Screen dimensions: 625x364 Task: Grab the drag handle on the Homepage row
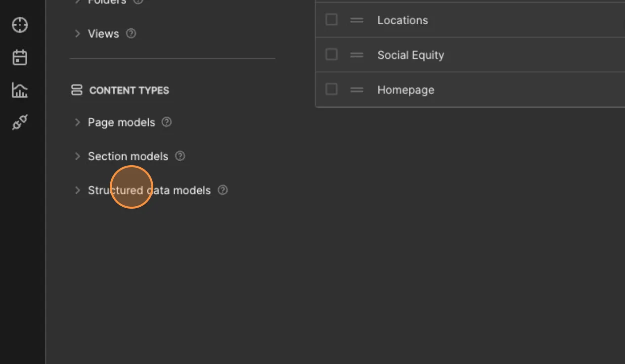[x=357, y=90]
